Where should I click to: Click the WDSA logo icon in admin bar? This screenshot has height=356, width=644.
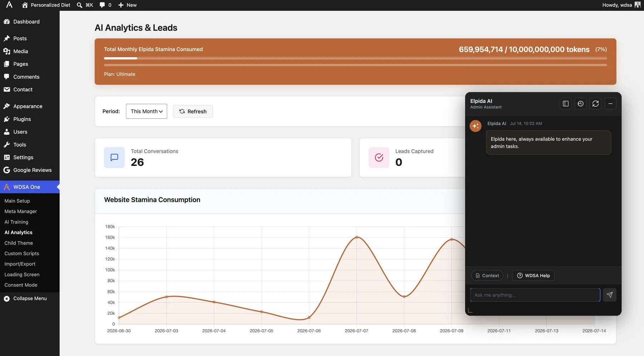9,5
